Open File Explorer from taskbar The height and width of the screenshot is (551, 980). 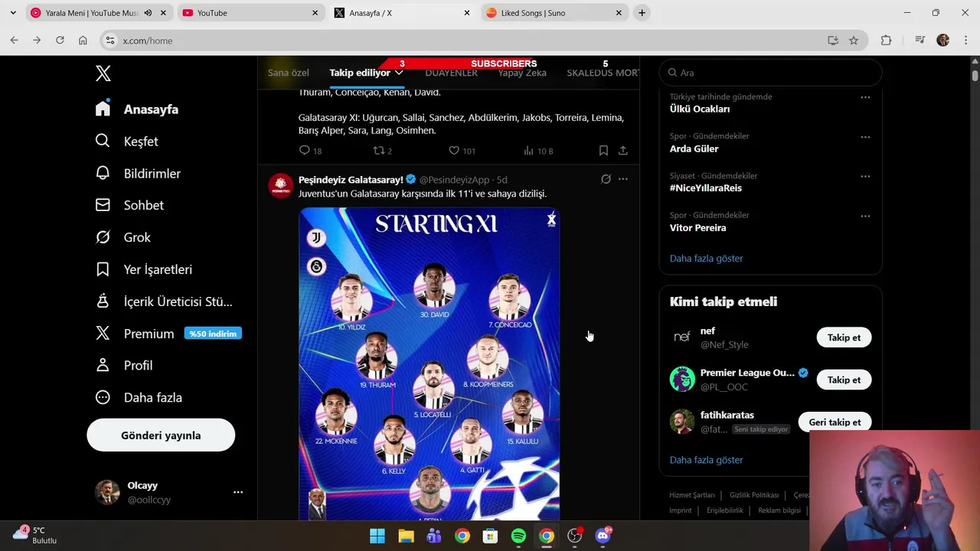406,536
